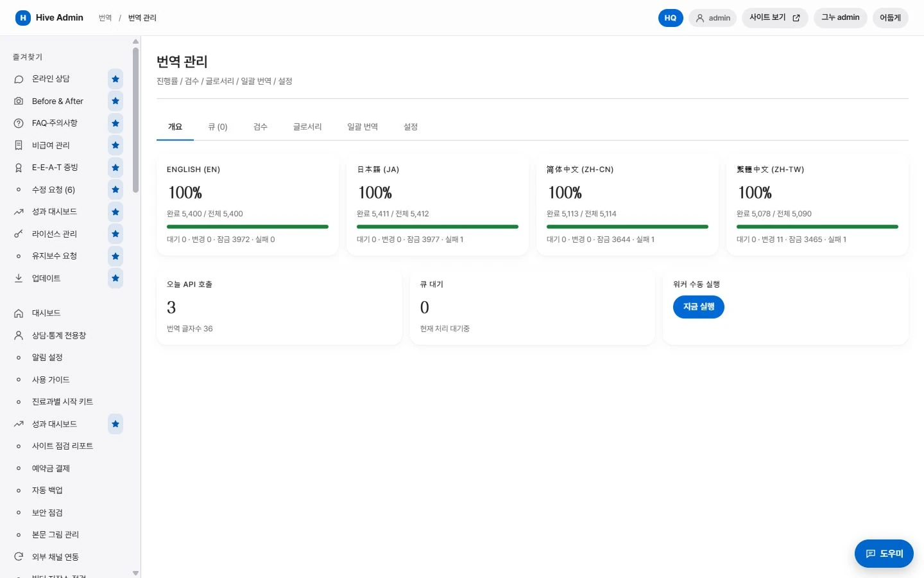Click the 繁體中文 (ZH-TW) progress bar
924x578 pixels.
coord(817,227)
